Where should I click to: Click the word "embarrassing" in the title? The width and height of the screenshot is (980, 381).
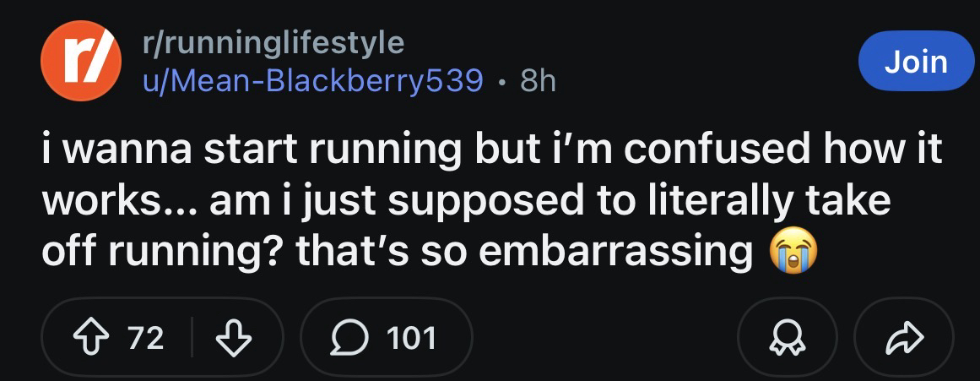click(615, 252)
